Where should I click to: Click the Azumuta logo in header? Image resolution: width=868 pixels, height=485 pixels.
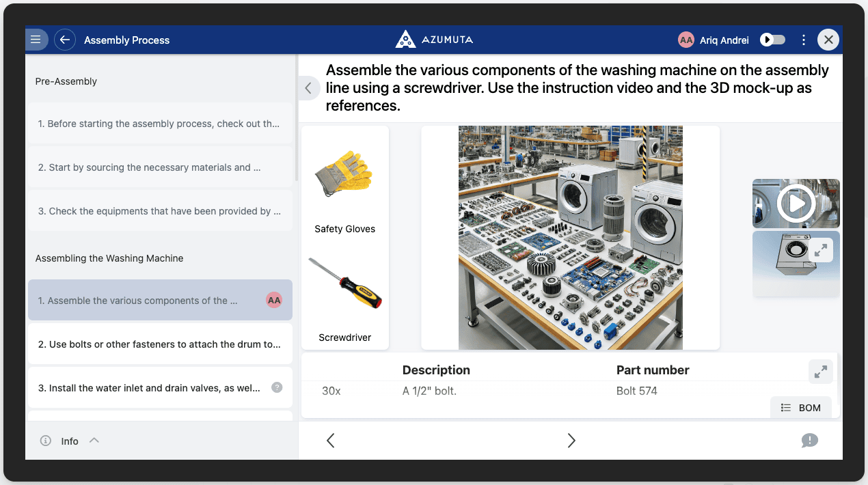coord(434,40)
